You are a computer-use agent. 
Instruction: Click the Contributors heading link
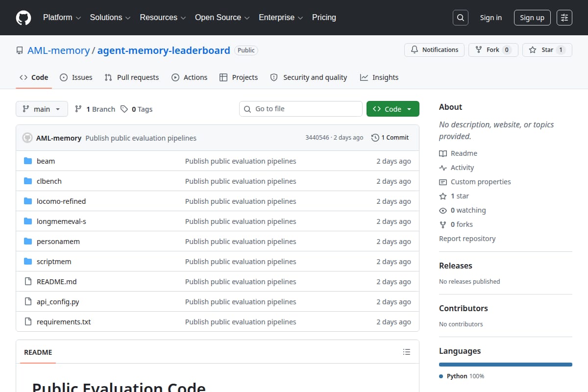[464, 308]
